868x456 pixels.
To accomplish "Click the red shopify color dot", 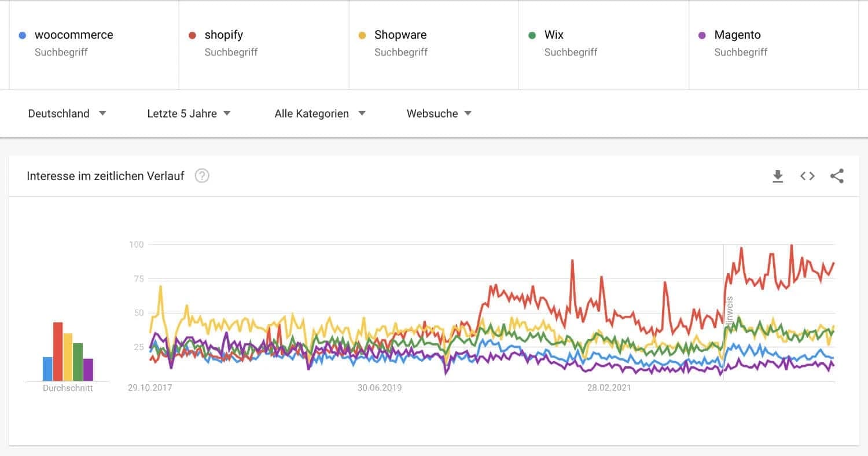I will pyautogui.click(x=192, y=35).
